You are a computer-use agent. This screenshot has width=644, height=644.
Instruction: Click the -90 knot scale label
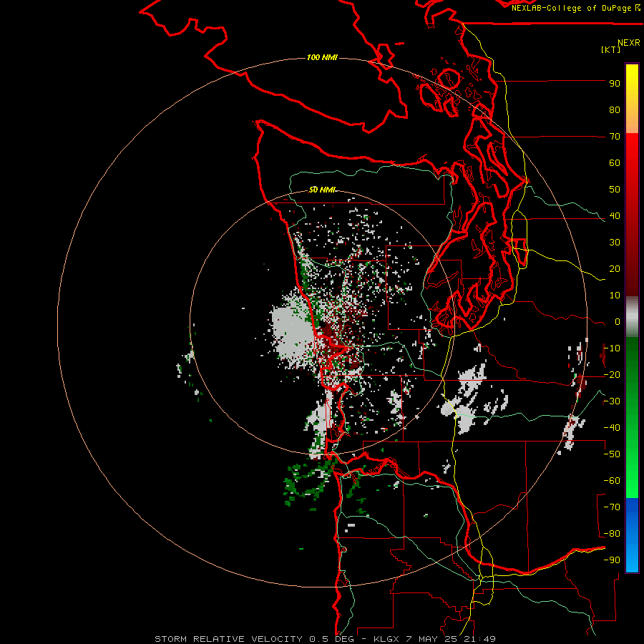(x=612, y=560)
